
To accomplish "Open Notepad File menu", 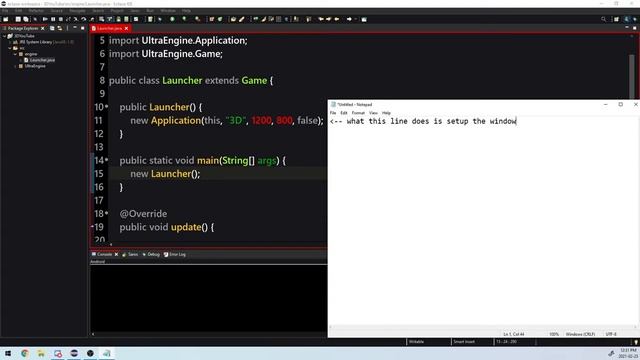I will (x=333, y=113).
